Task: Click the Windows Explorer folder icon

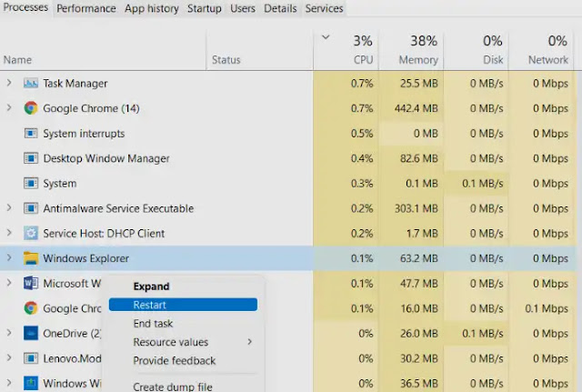Action: pos(31,258)
